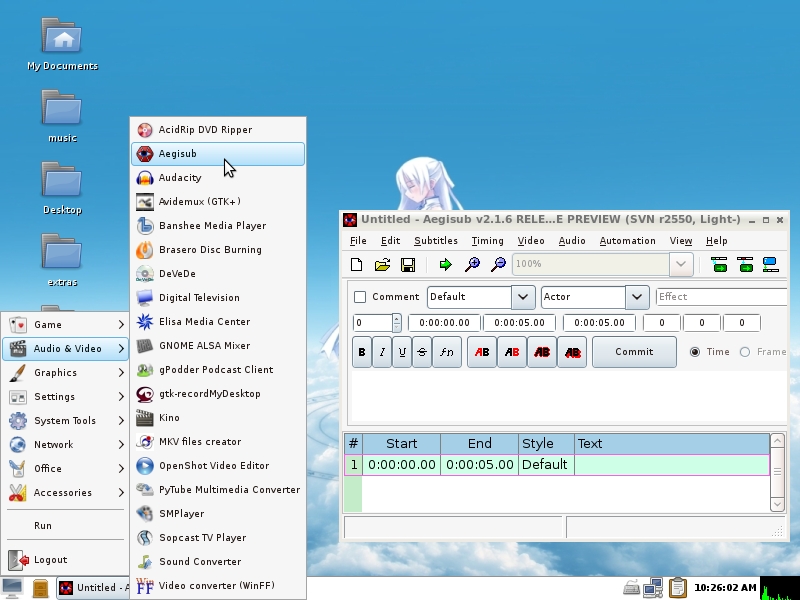Open the Automation menu
The width and height of the screenshot is (800, 600).
pos(627,240)
